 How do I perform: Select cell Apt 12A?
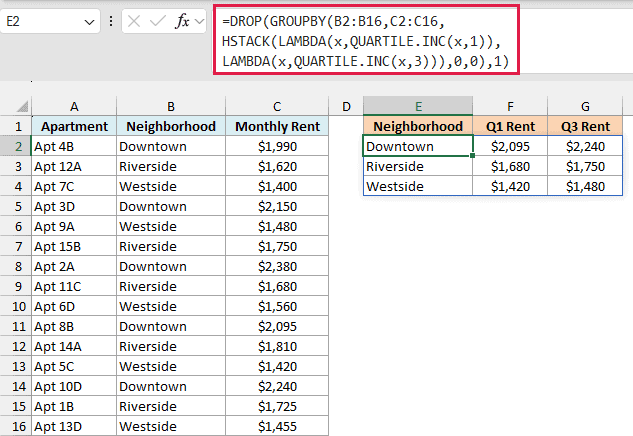[x=74, y=166]
